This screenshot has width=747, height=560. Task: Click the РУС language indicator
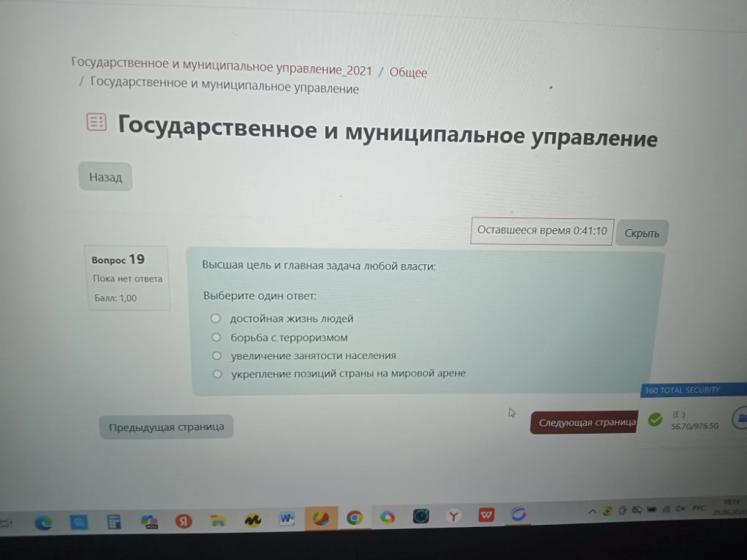tap(699, 509)
